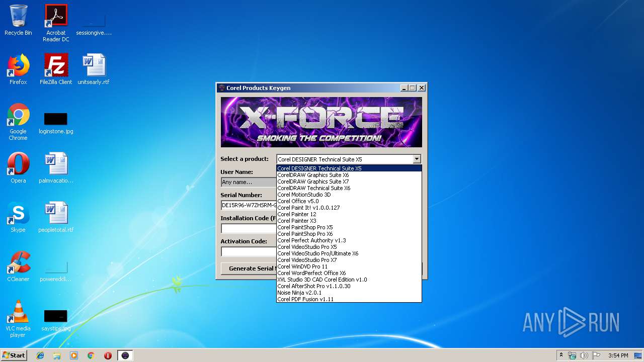Select unitsearly.rtf document icon
Image resolution: width=644 pixels, height=362 pixels.
[x=94, y=69]
